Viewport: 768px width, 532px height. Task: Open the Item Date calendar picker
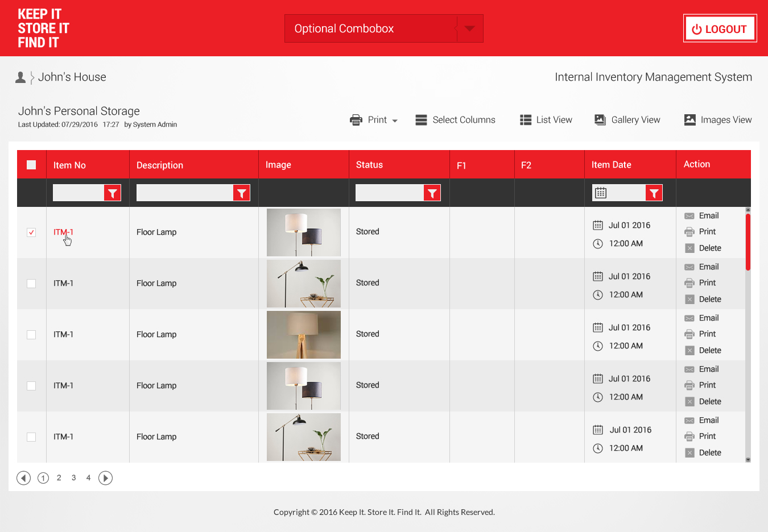click(x=600, y=192)
